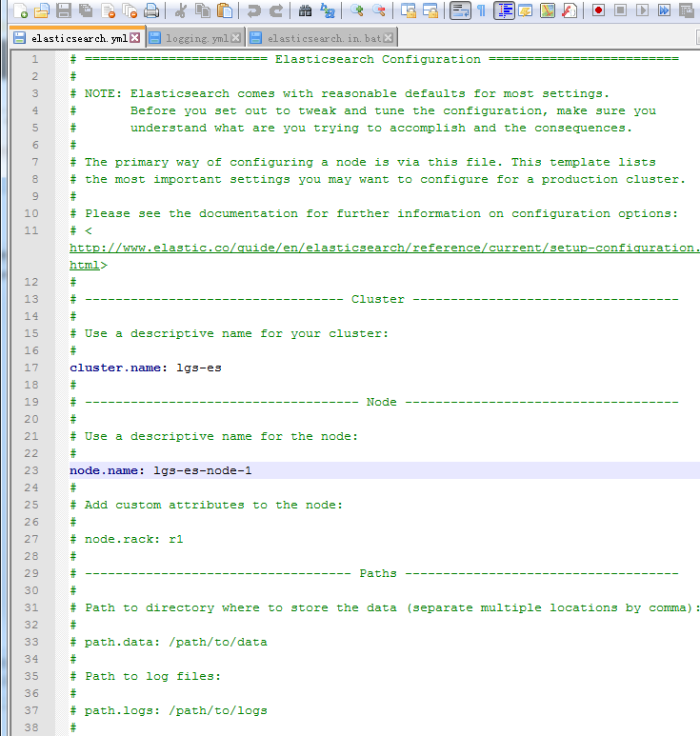Show the document map panel
The height and width of the screenshot is (736, 700).
point(548,10)
